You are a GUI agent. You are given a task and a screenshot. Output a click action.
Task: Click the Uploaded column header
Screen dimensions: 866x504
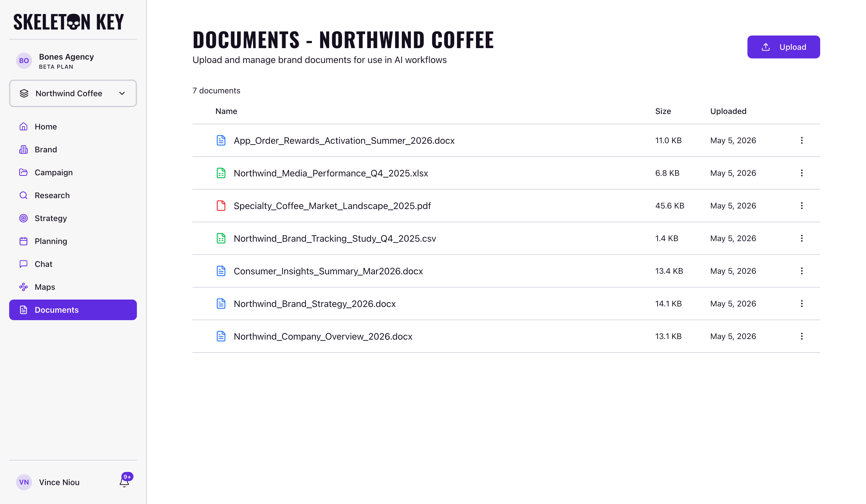(728, 111)
